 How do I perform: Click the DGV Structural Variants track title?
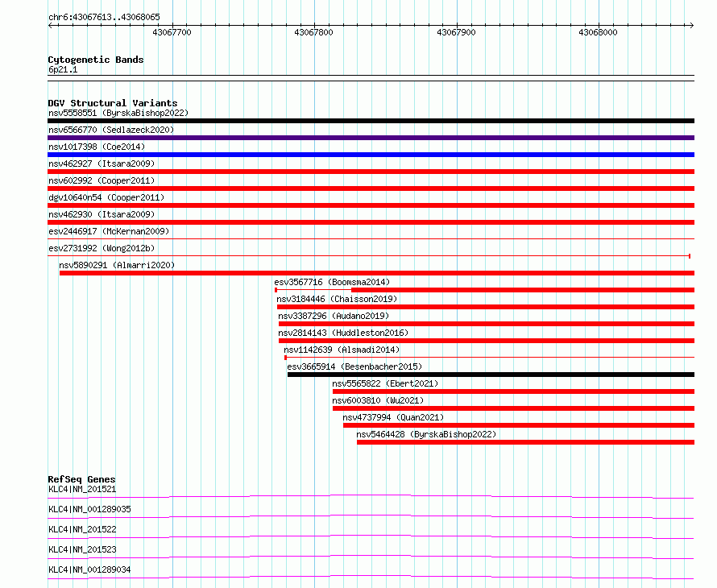tap(113, 103)
